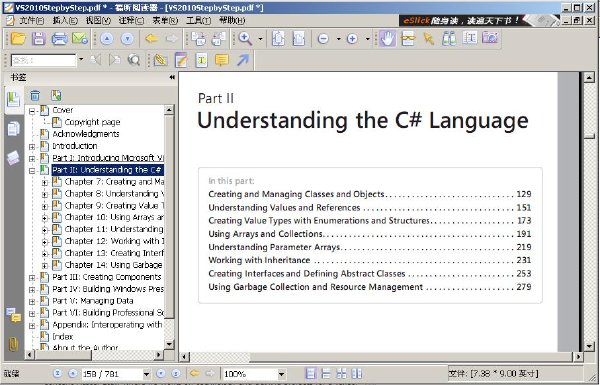Open the Layers panel icon in sidebar
This screenshot has width=600, height=385.
click(x=13, y=158)
